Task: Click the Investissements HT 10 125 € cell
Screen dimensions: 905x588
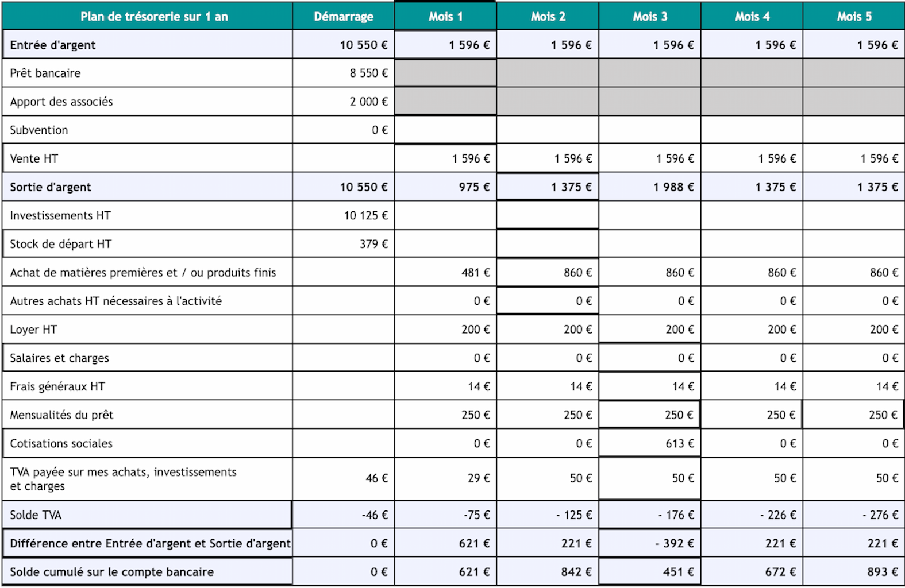Action: (x=344, y=215)
